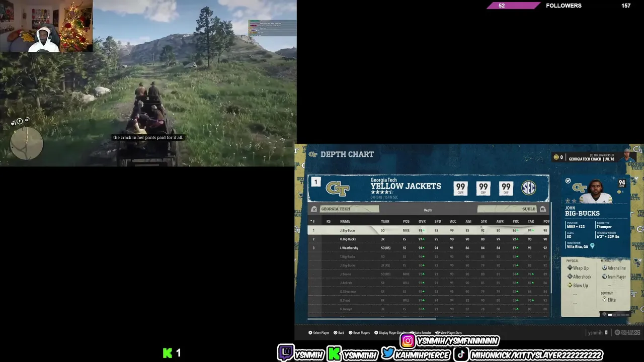Click the player card page indicator
644x362 pixels.
coord(616,314)
